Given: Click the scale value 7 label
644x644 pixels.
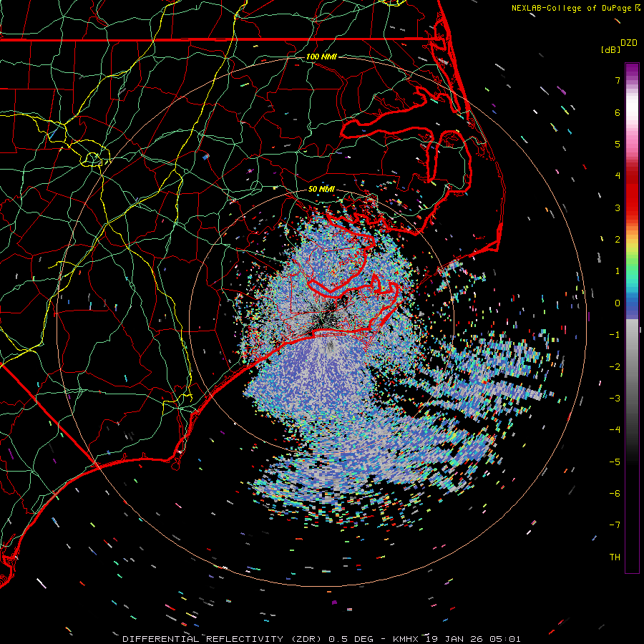Looking at the screenshot, I should coord(618,80).
